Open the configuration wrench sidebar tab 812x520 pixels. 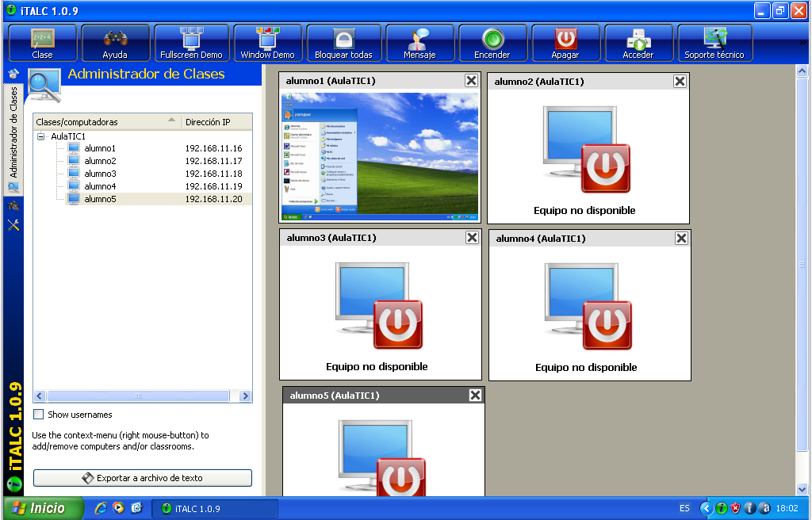(13, 225)
